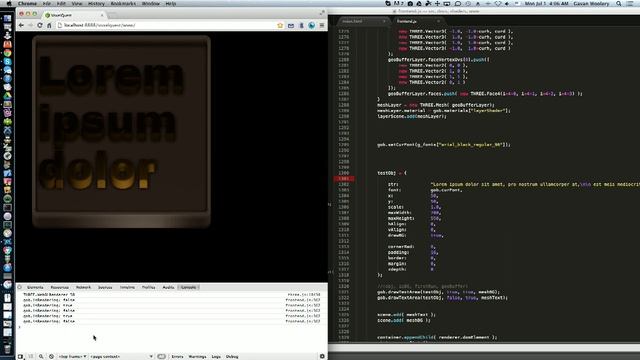Switch to the Sources DevTools tab

point(105,287)
